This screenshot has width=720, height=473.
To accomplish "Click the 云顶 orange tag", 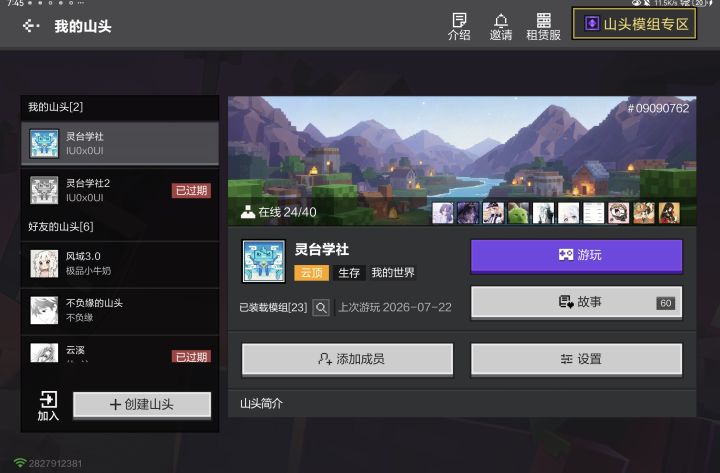I will (x=311, y=273).
